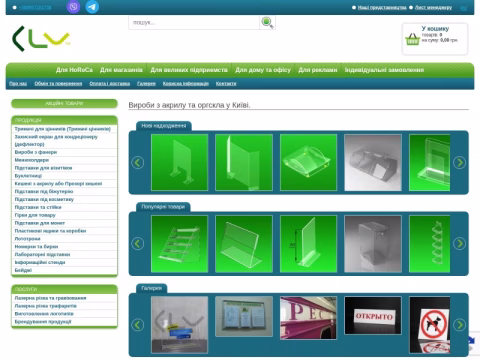The width and height of the screenshot is (480, 360).
Task: Select the 'Галерея' section tab label
Action: [152, 288]
